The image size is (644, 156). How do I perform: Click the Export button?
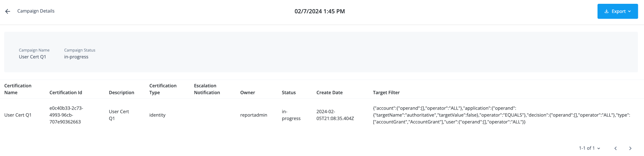pyautogui.click(x=617, y=11)
